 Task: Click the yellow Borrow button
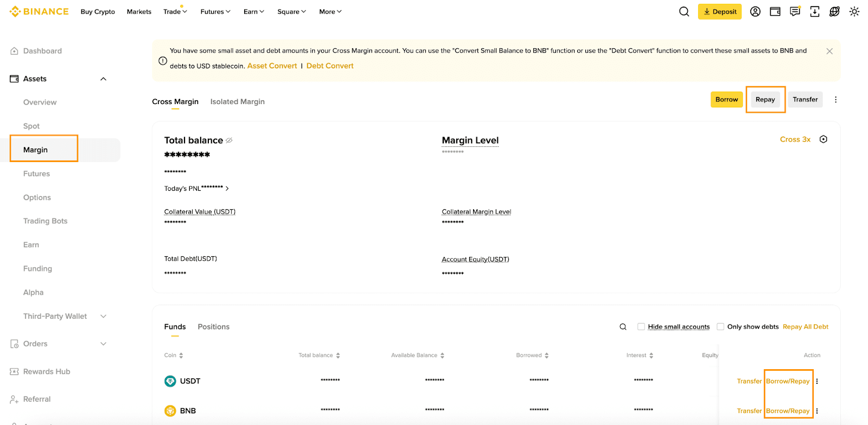tap(726, 100)
